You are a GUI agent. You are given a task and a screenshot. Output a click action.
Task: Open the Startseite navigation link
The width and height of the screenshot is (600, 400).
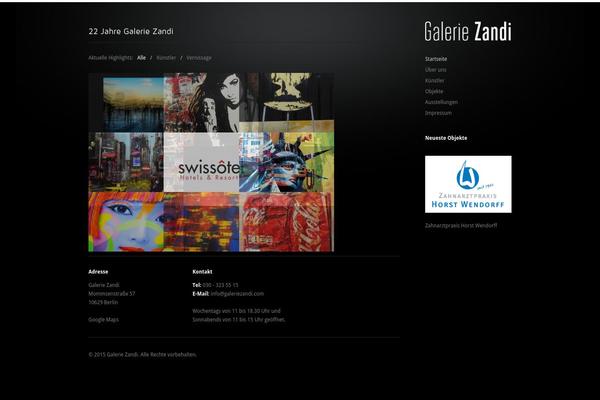tap(436, 59)
